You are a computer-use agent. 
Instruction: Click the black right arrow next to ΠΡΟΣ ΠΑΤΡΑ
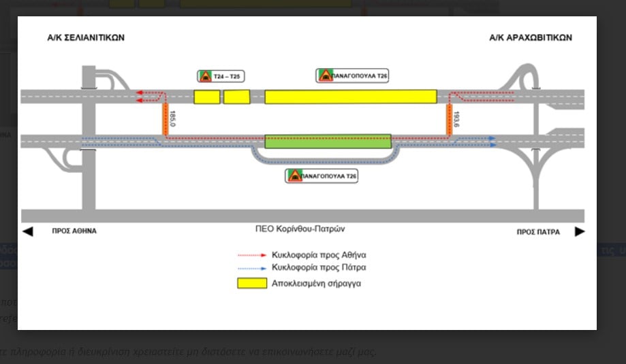[x=580, y=232]
